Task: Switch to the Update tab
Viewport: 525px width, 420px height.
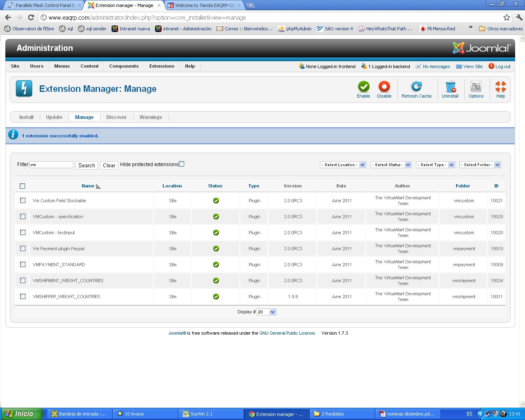Action: coord(54,117)
